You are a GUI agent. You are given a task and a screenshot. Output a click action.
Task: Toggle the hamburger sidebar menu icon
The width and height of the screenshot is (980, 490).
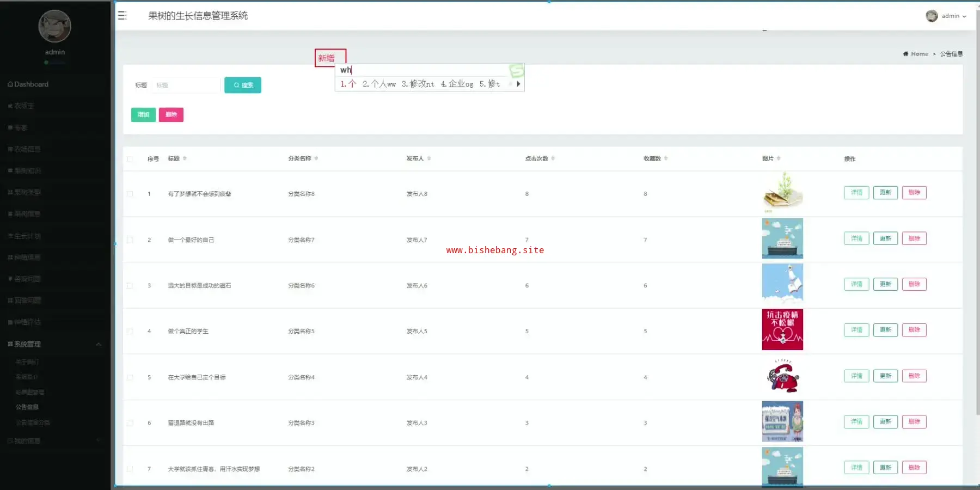coord(122,16)
